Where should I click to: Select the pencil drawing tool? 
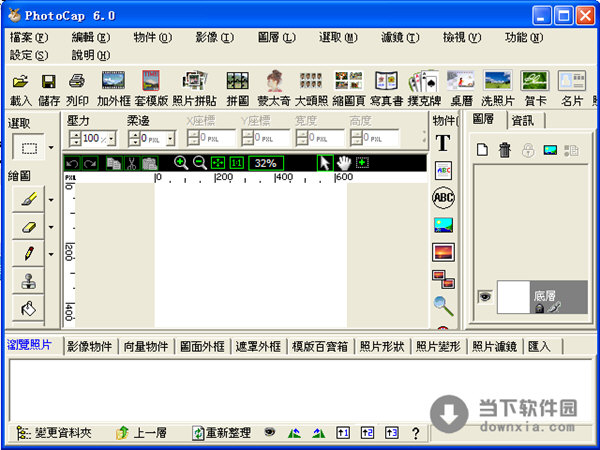pos(28,253)
